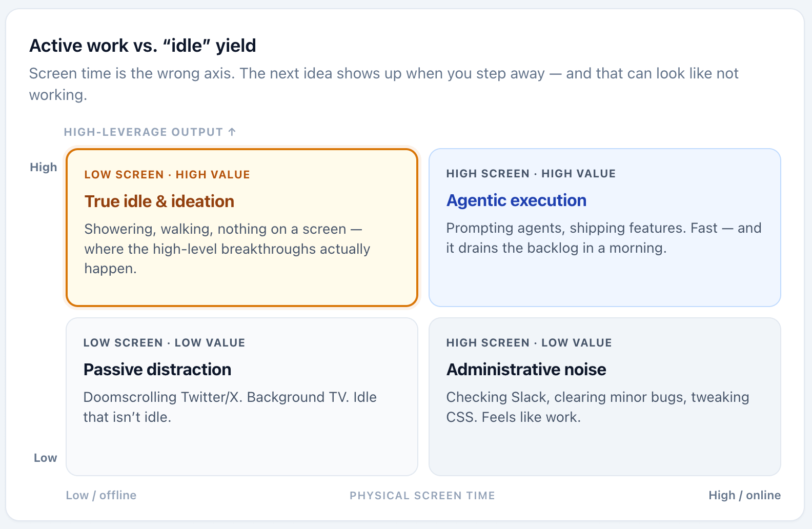Click the "Screen time is the wrong axis" subtitle
Image resolution: width=812 pixels, height=529 pixels.
pos(383,84)
